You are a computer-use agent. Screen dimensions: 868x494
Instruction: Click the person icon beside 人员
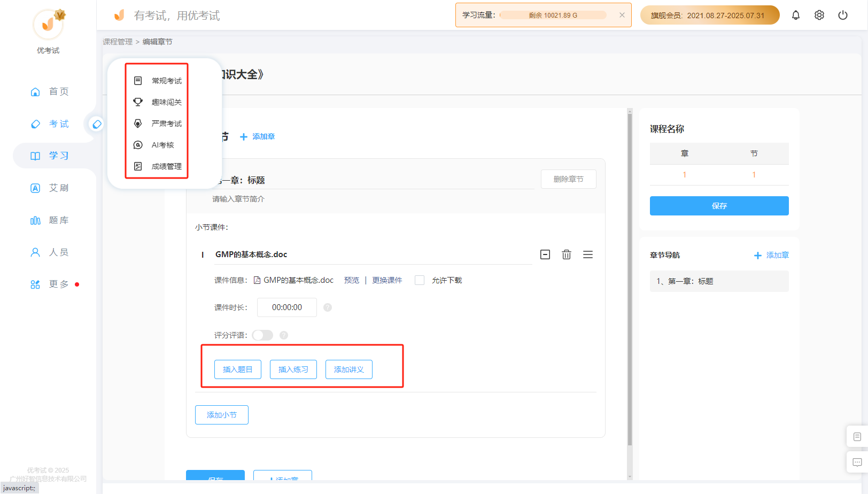pos(35,252)
